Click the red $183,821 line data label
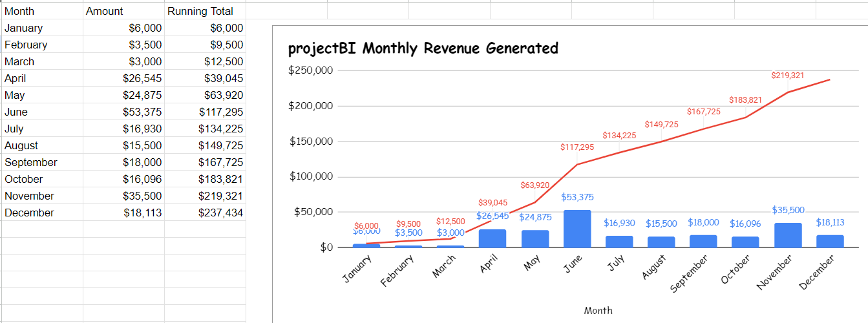868x323 pixels. [746, 100]
